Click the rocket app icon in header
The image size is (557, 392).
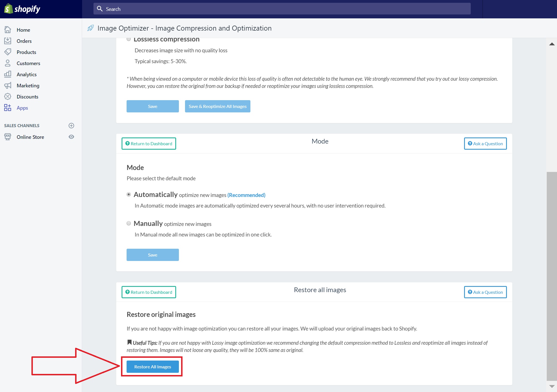(91, 28)
